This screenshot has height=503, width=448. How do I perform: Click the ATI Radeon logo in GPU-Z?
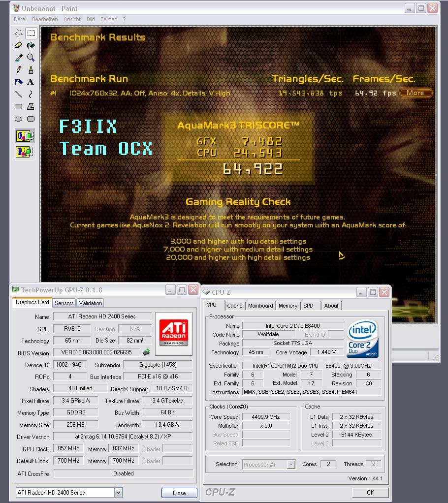point(174,334)
